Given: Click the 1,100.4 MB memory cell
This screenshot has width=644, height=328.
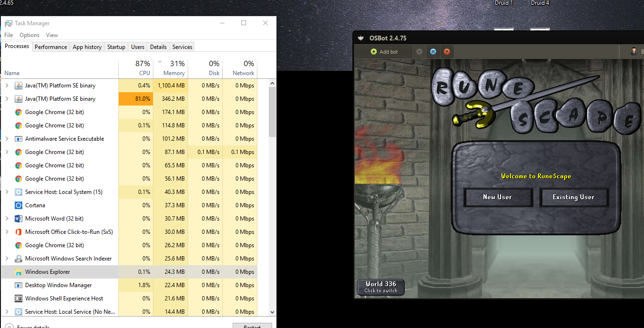Looking at the screenshot, I should pyautogui.click(x=170, y=86).
